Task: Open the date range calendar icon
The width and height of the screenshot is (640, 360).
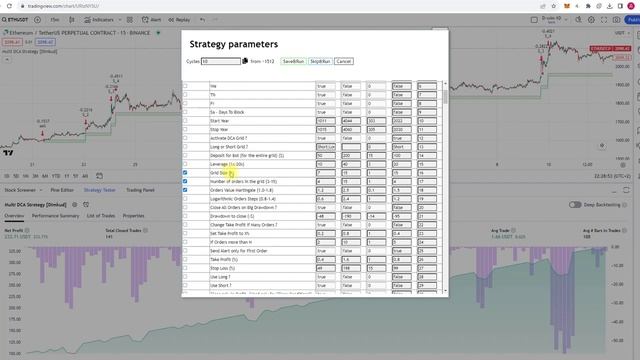Action: point(99,176)
